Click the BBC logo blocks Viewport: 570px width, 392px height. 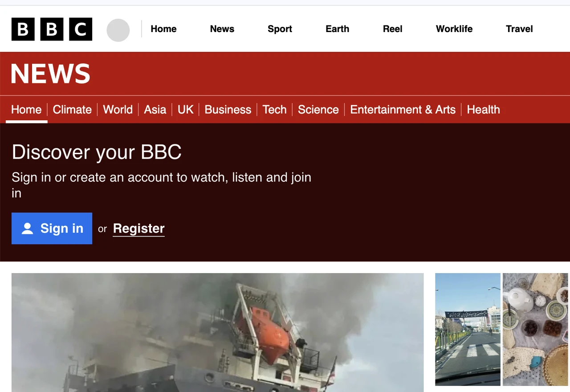point(52,29)
